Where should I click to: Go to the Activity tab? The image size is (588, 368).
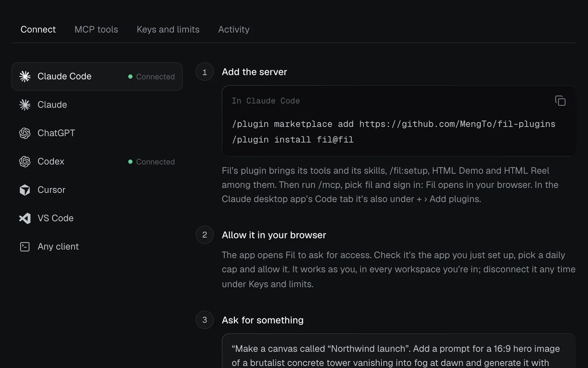234,29
